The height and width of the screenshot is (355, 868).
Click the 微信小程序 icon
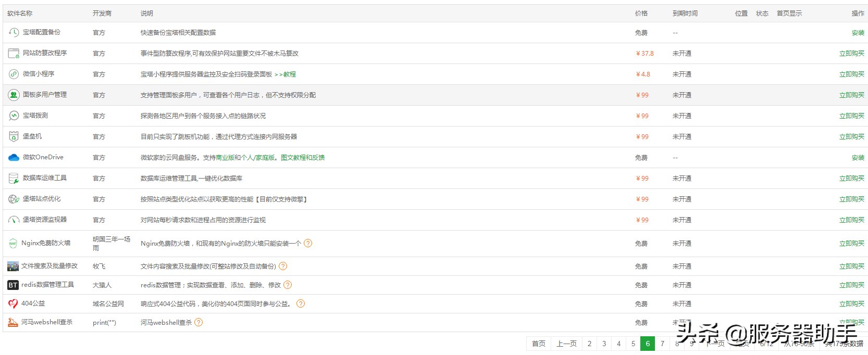pos(14,74)
